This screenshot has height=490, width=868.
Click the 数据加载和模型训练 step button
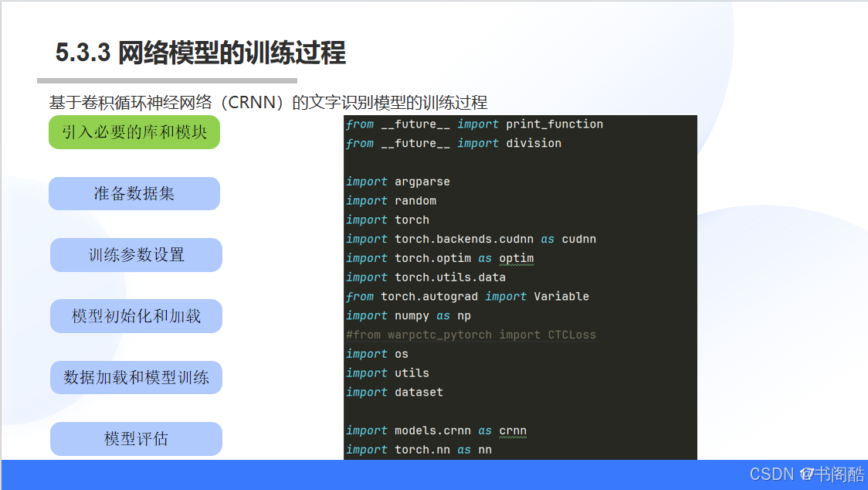point(136,377)
